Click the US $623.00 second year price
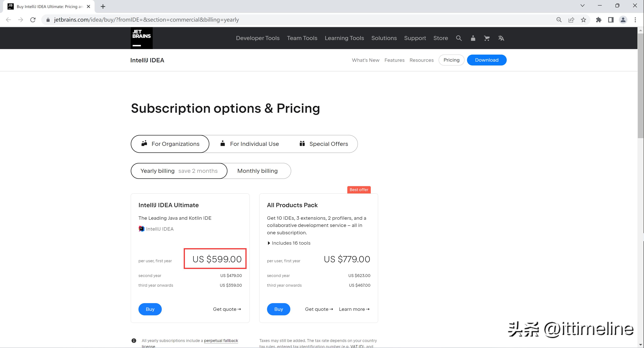The height and width of the screenshot is (348, 644). coord(359,275)
